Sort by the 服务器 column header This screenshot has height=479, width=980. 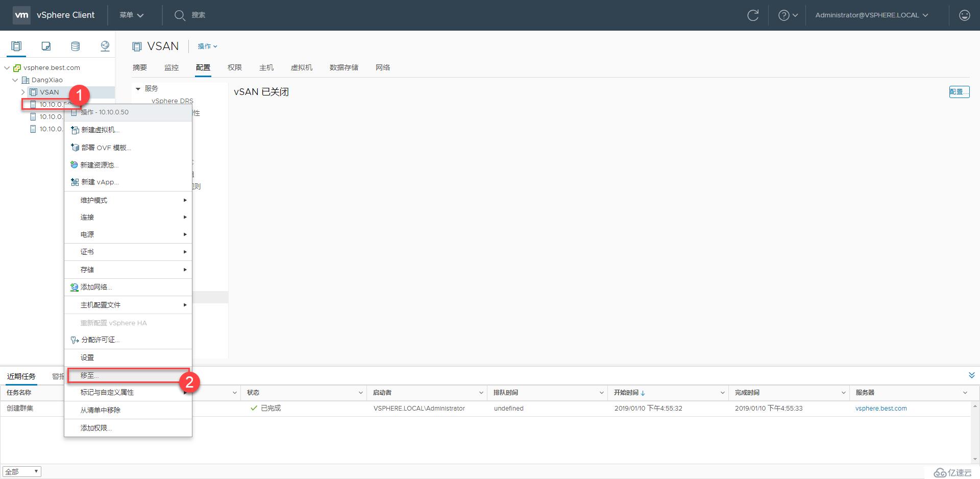865,393
